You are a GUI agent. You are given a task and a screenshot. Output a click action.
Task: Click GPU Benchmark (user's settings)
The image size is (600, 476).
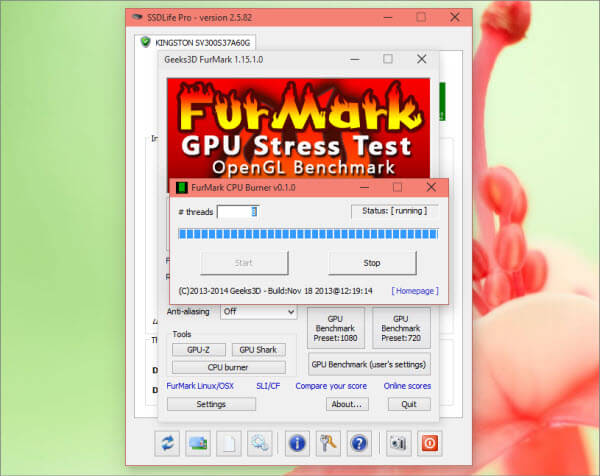click(369, 365)
